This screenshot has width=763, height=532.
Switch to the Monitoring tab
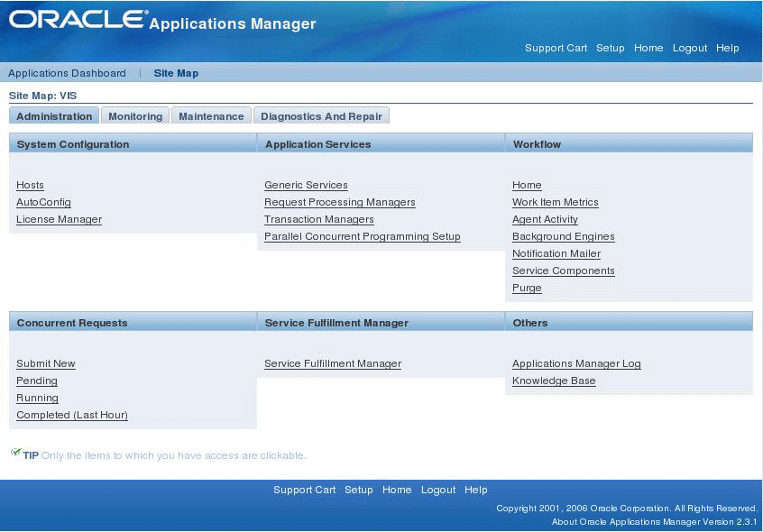tap(135, 116)
